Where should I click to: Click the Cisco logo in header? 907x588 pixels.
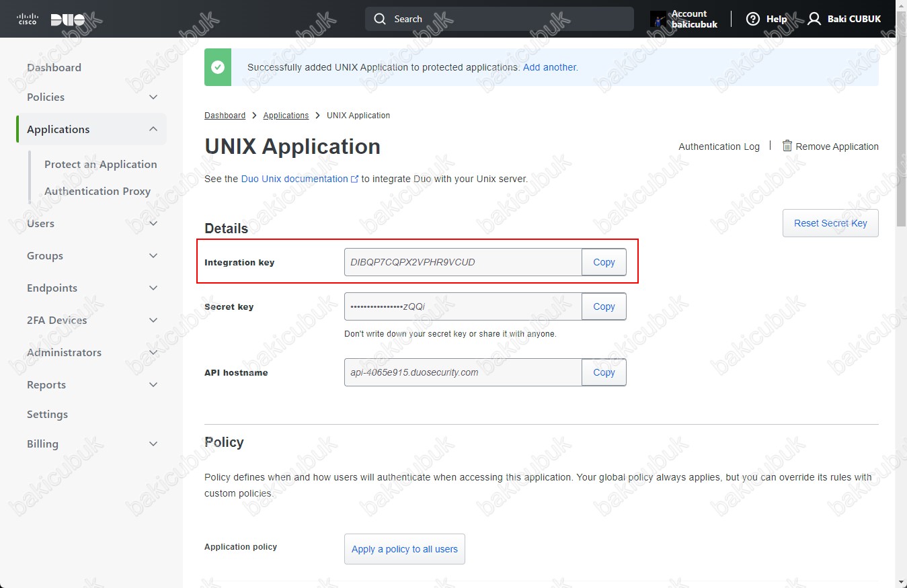[x=27, y=19]
